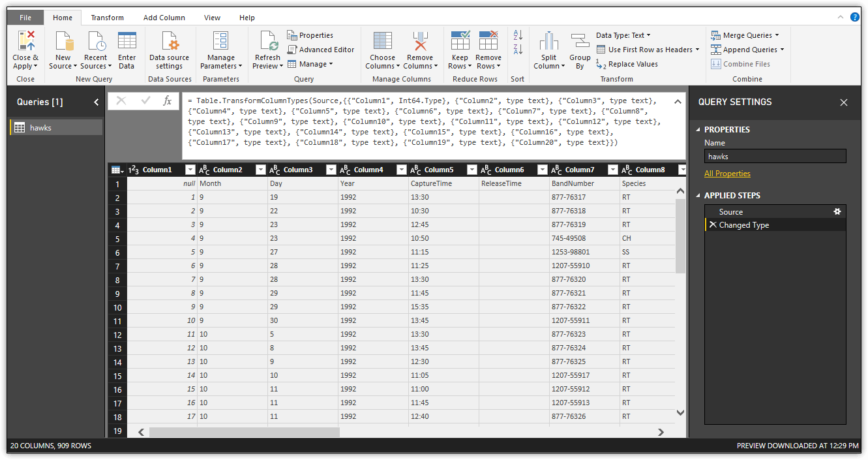Open the table options menu in grid corner
This screenshot has width=868, height=460.
coord(117,170)
